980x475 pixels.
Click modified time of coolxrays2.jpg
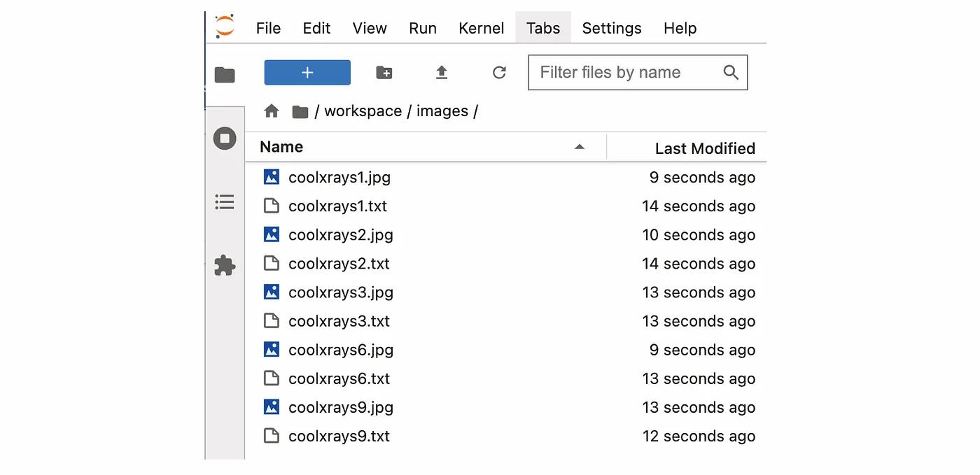point(699,235)
